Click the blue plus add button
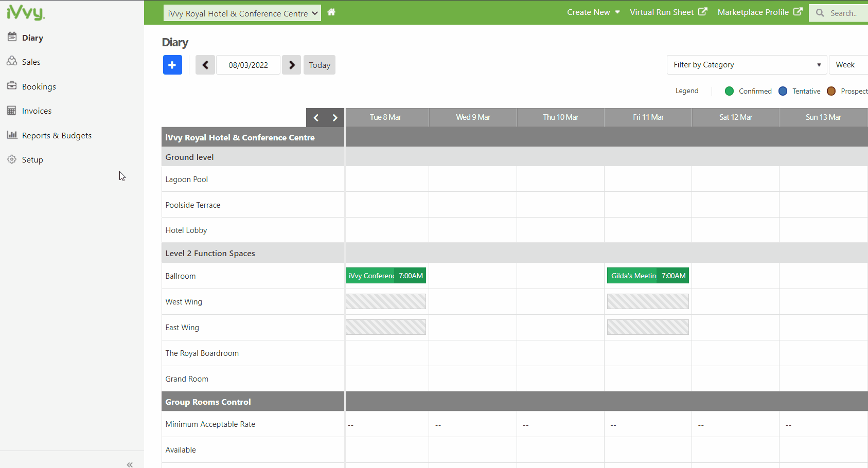868x468 pixels. 172,65
